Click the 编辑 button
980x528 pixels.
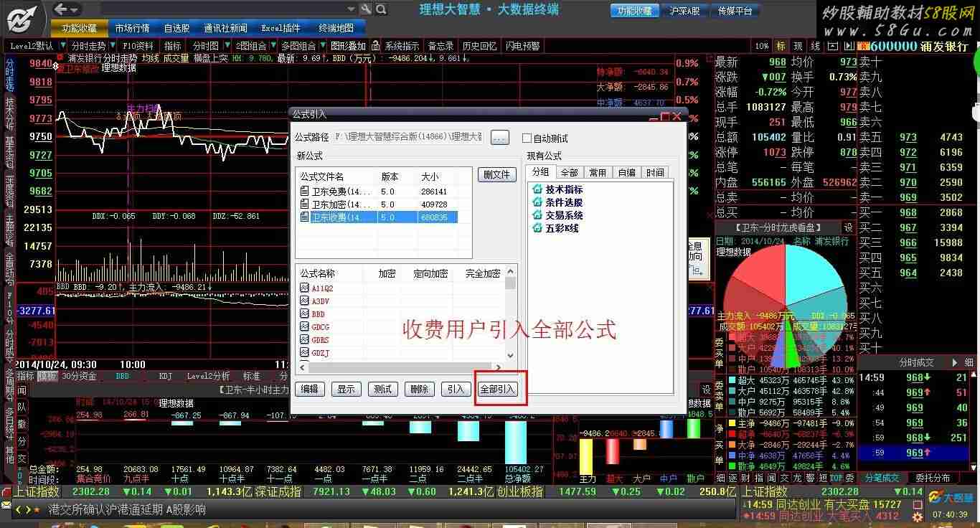tap(309, 389)
